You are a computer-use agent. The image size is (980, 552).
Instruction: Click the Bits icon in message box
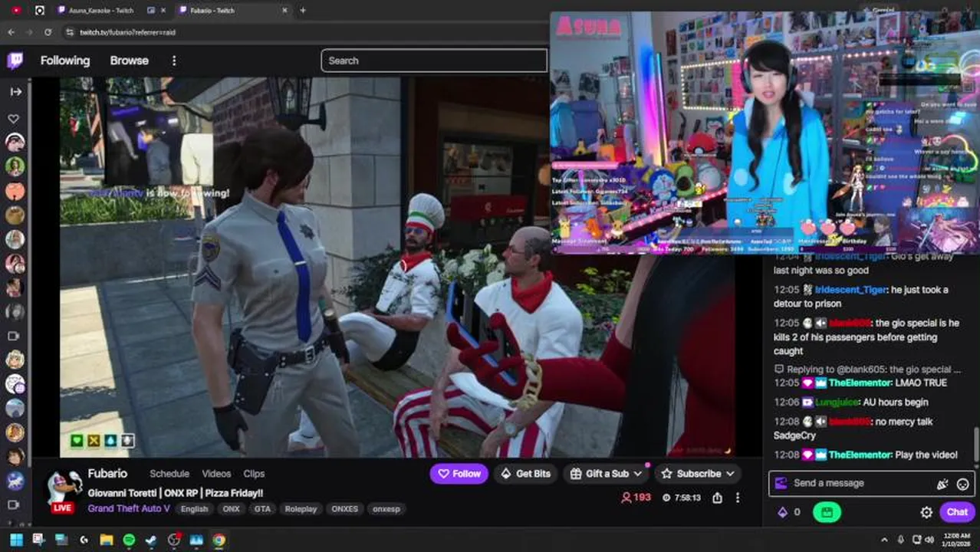click(x=942, y=484)
